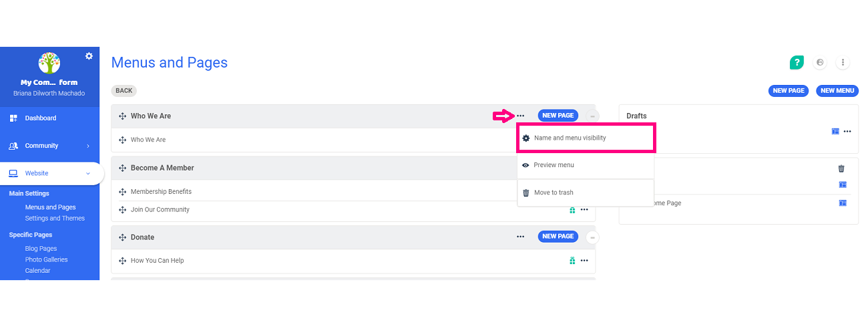Expand the Community sidebar section
Viewport: 868px width, 333px height.
coord(88,146)
